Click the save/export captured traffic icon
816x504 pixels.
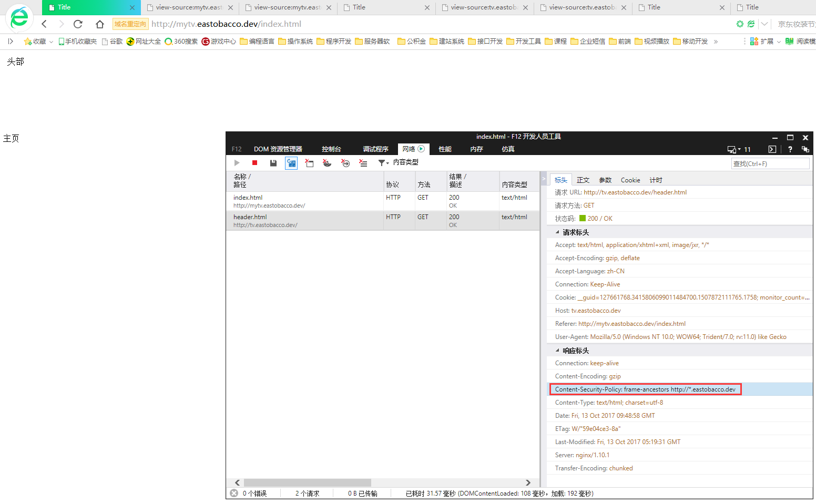(273, 163)
